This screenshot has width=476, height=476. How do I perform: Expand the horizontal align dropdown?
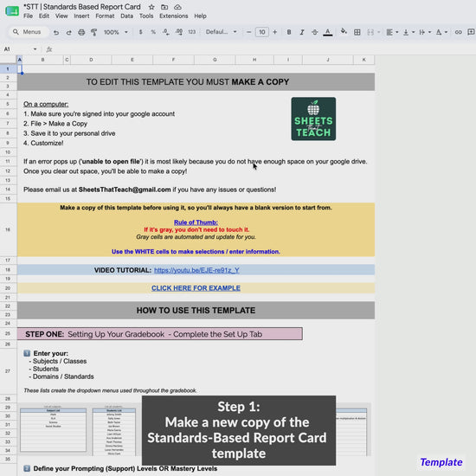click(x=392, y=32)
